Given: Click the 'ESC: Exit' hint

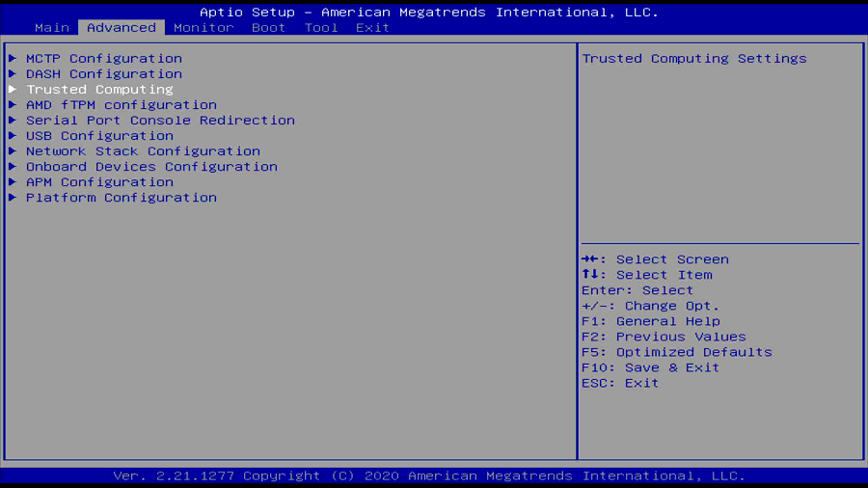Looking at the screenshot, I should (x=620, y=384).
